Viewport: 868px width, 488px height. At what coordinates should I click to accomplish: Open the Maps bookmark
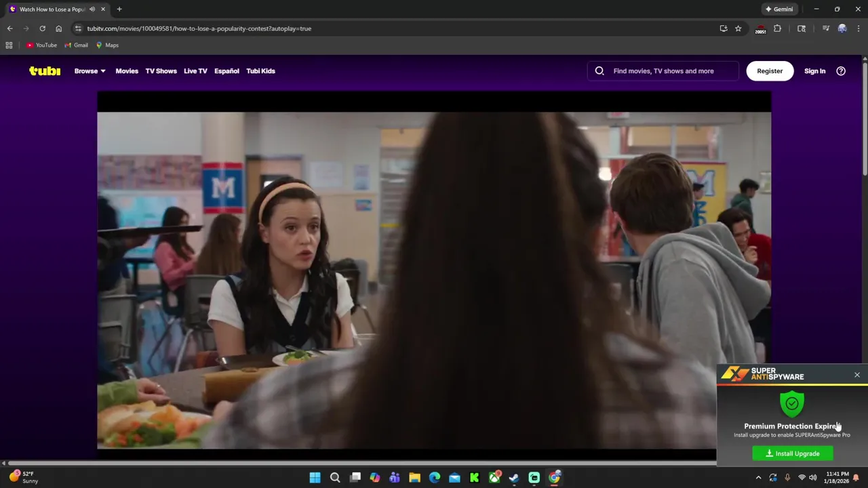[107, 45]
